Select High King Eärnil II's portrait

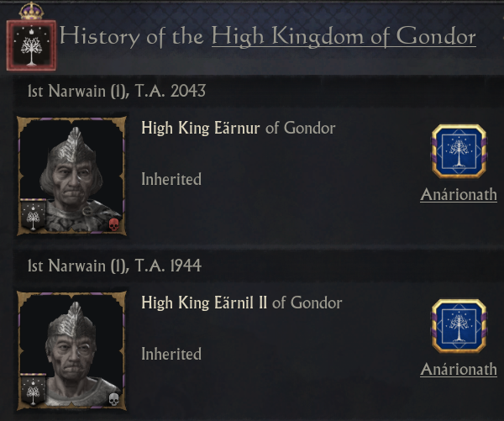click(71, 350)
